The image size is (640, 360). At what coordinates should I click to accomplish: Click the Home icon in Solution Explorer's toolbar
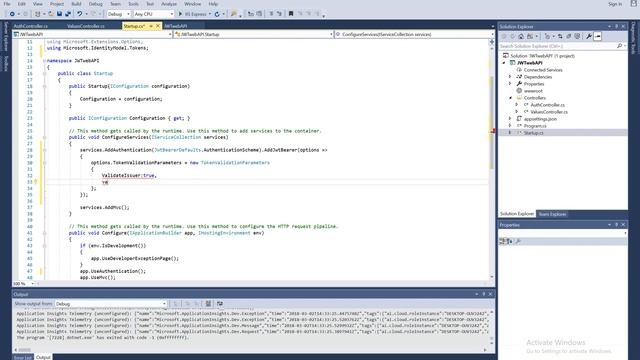pos(521,36)
